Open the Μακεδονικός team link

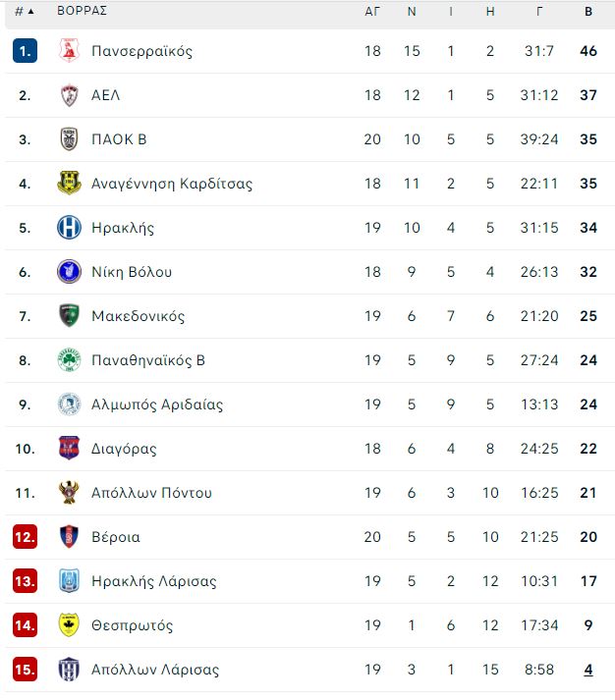[x=138, y=316]
